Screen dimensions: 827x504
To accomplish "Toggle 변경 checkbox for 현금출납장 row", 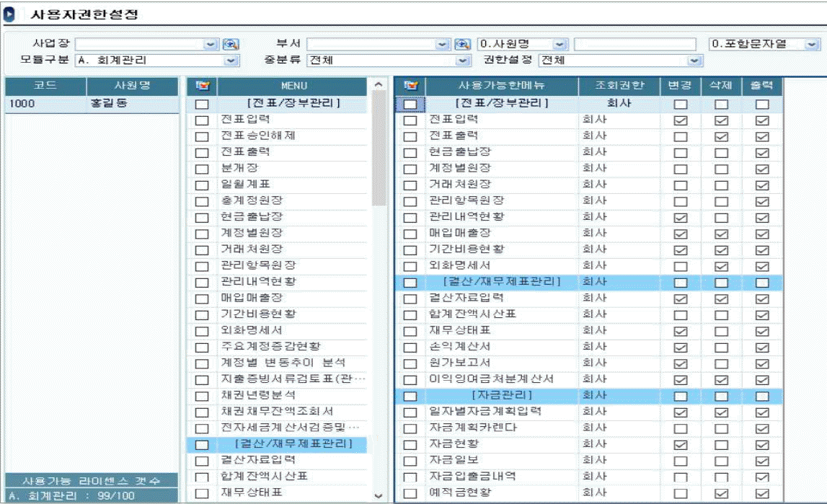I will tap(679, 153).
